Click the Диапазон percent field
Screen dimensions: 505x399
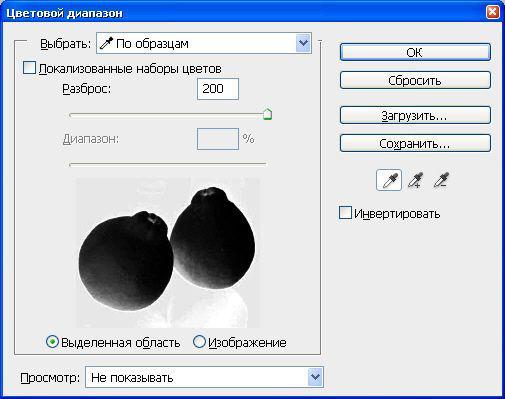[218, 139]
